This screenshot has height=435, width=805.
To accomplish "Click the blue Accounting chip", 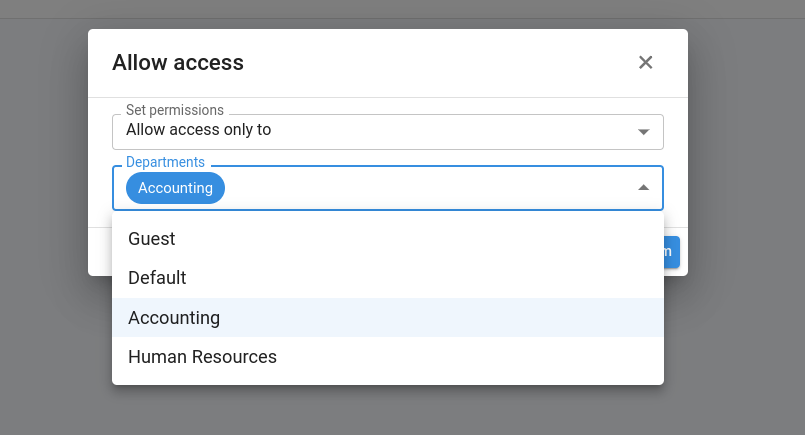I will (175, 188).
